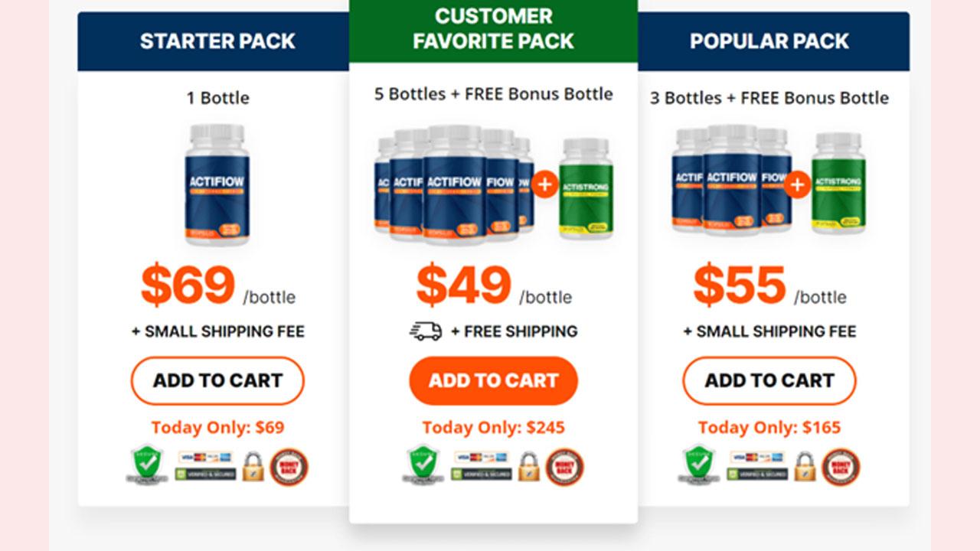
Task: Click the free shipping truck icon
Action: [x=426, y=331]
